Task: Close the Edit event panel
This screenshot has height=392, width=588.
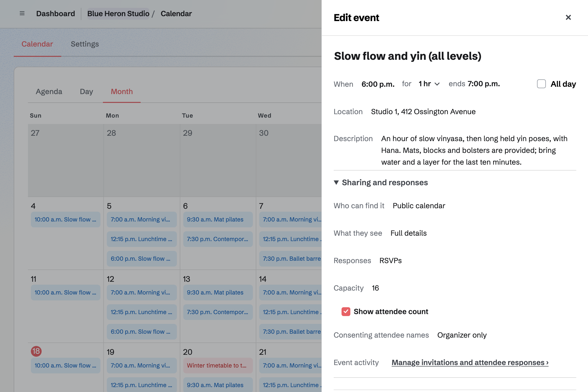Action: coord(568,17)
